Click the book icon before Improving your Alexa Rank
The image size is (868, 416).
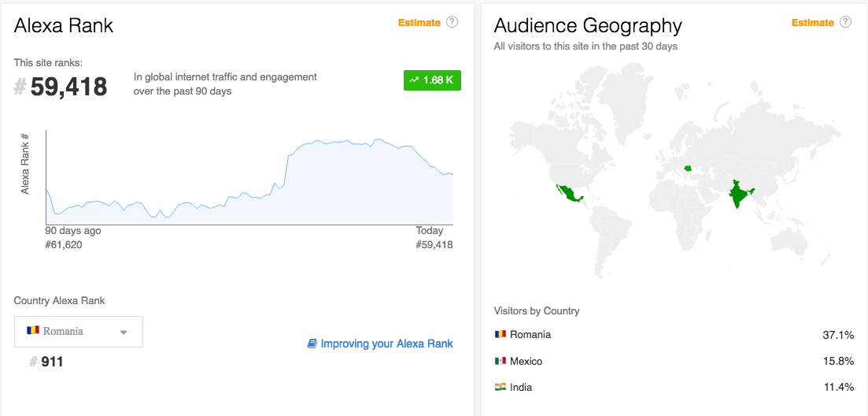click(x=312, y=344)
